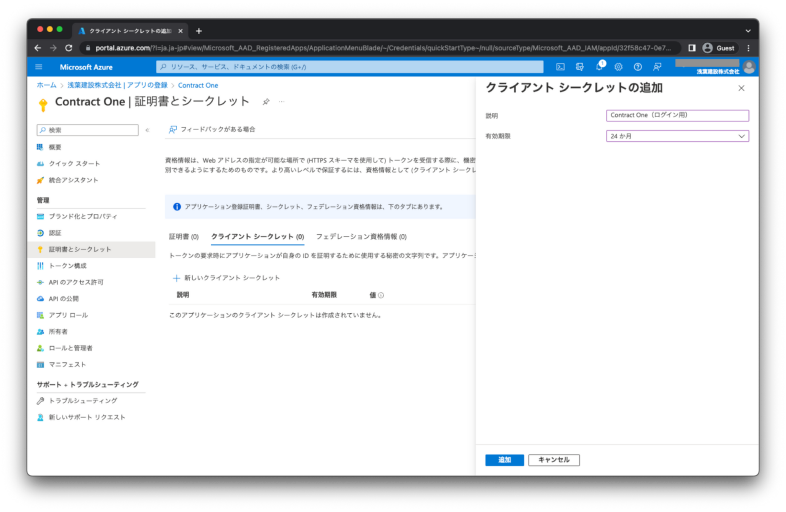The image size is (786, 512).
Task: Open Cloud Shell from the top bar
Action: [560, 67]
